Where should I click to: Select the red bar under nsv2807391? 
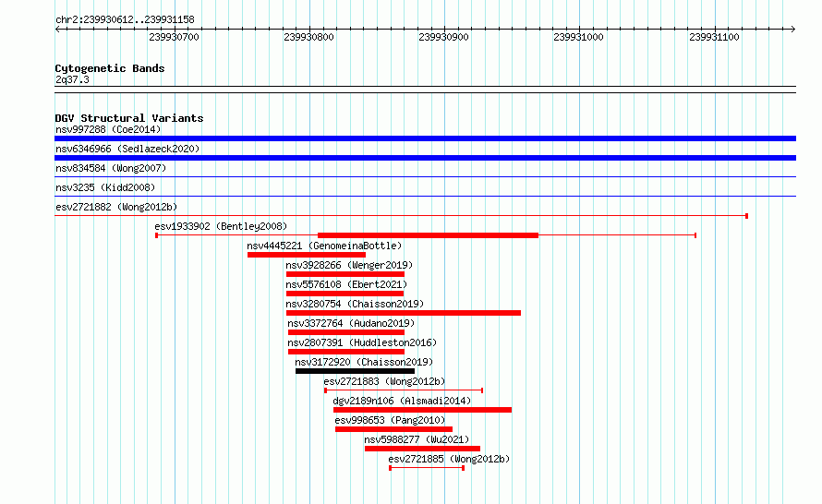(x=346, y=352)
